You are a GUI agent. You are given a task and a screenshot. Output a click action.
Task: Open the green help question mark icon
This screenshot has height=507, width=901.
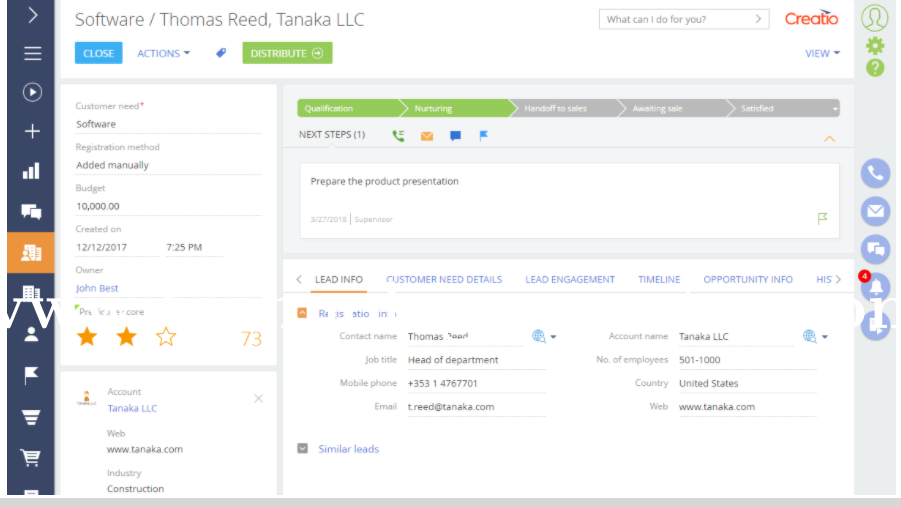click(875, 68)
